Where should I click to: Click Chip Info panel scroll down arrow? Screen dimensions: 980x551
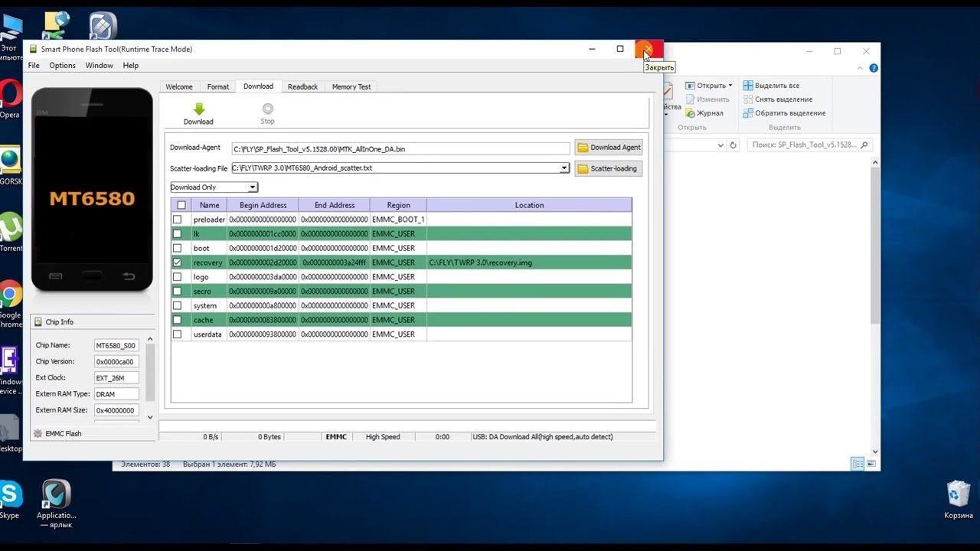150,417
